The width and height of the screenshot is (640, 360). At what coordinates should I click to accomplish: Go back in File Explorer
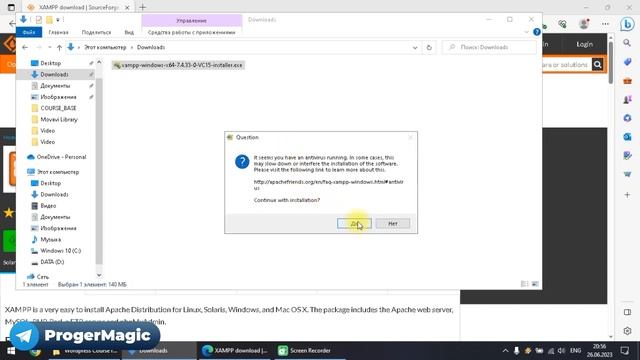[25, 47]
